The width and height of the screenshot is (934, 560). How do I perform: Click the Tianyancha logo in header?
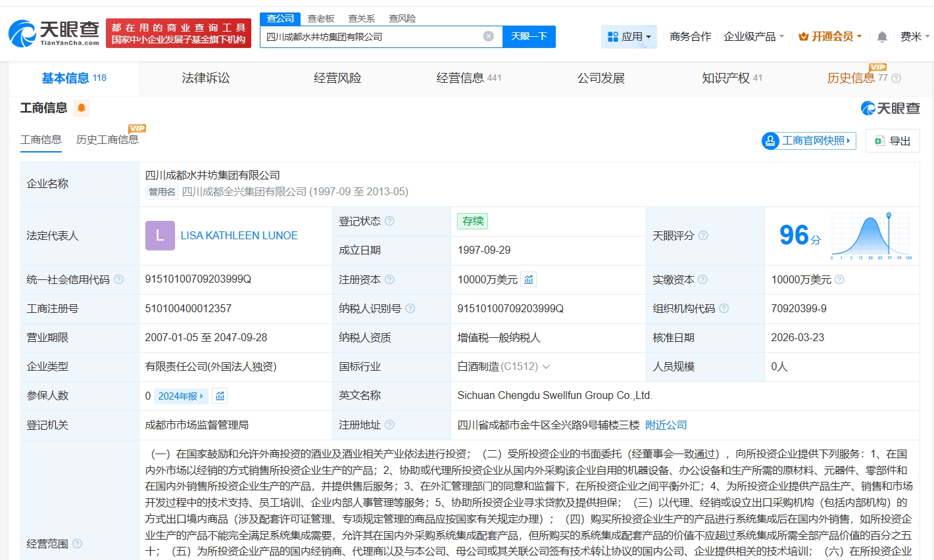click(x=54, y=33)
